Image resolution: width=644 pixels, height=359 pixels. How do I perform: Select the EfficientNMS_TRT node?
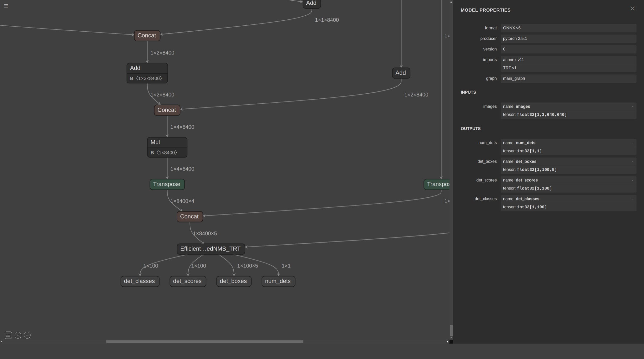[x=211, y=249]
